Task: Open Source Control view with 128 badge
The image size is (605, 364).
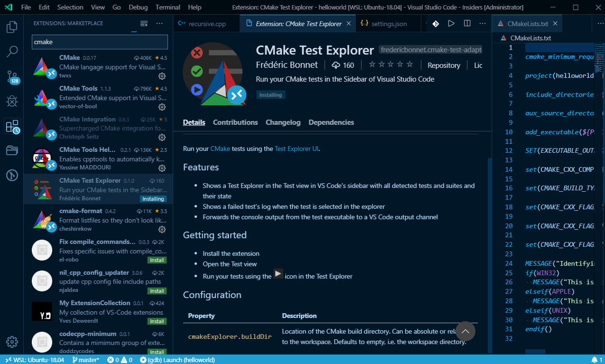Action: point(12,77)
